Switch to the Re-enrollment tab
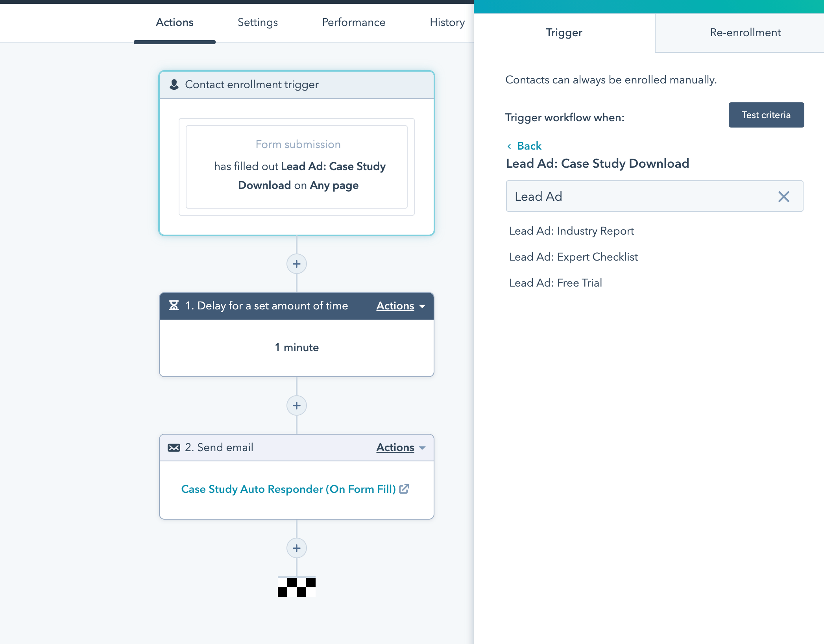Viewport: 824px width, 644px height. coord(745,32)
